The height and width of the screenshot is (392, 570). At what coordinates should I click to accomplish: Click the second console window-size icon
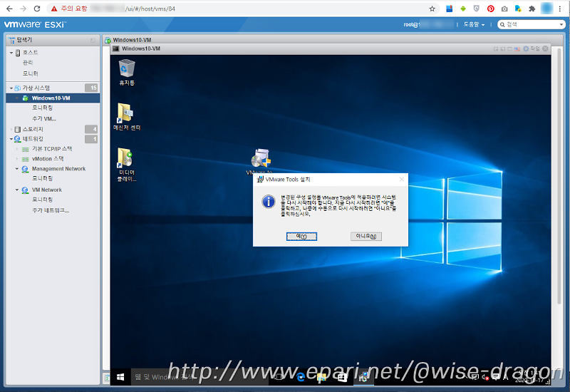pos(503,48)
